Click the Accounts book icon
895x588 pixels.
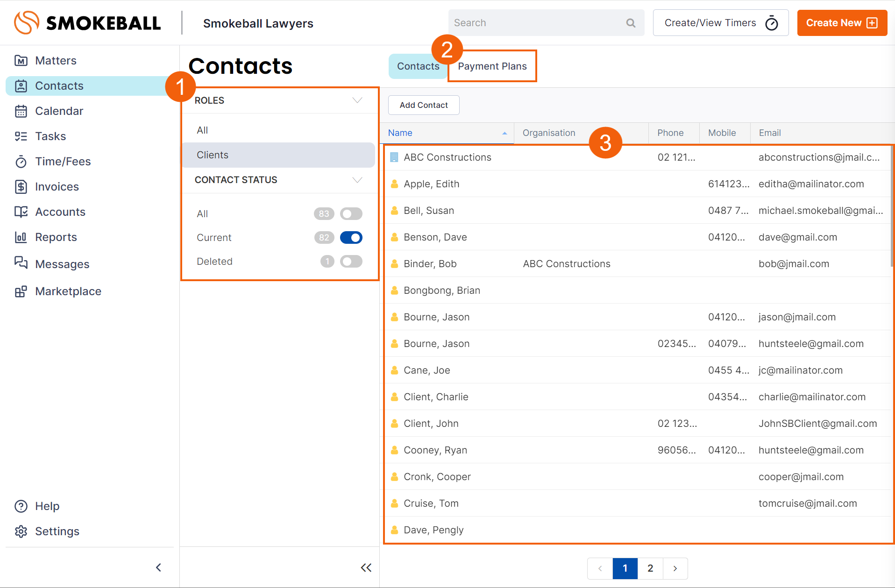tap(21, 212)
